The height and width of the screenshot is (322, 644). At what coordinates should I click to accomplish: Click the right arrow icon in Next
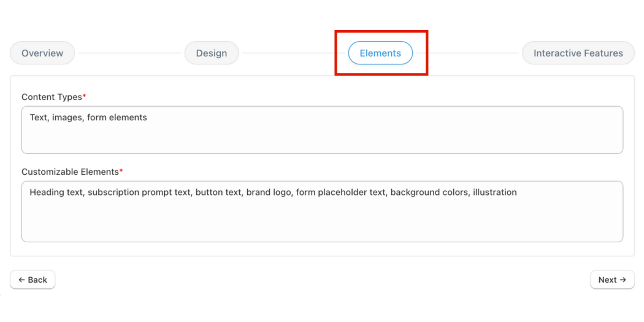click(623, 280)
